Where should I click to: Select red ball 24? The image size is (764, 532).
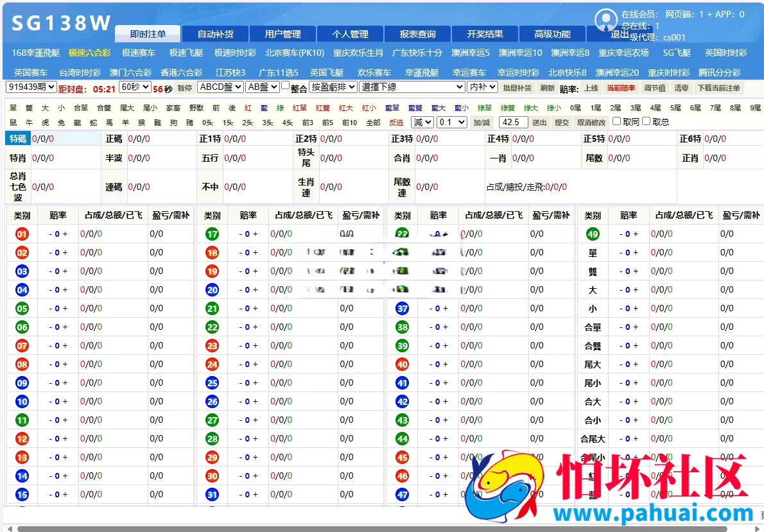click(212, 365)
